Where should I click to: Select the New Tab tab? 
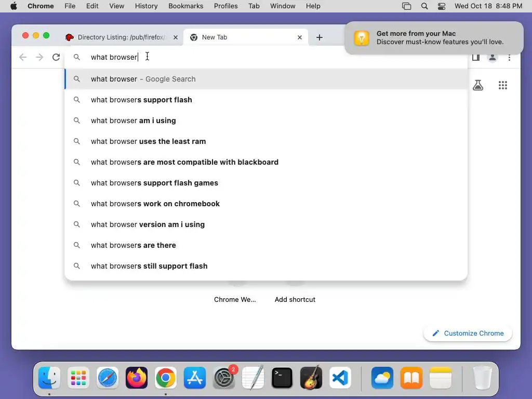point(246,37)
